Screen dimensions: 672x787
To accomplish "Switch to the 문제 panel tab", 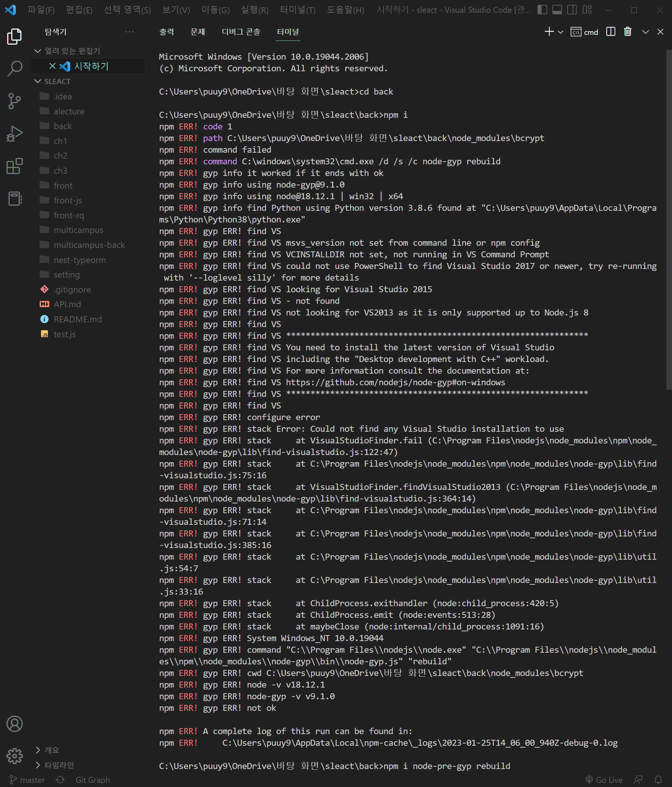I will [x=197, y=32].
